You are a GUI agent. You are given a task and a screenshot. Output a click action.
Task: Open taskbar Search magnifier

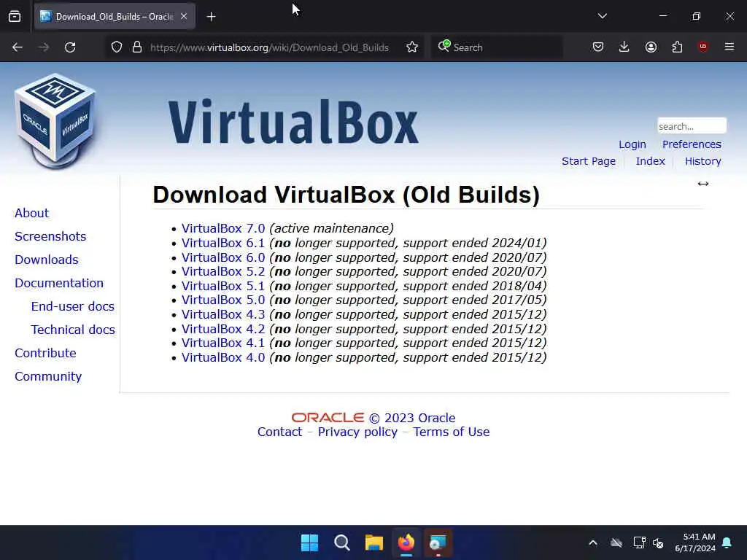tap(341, 542)
